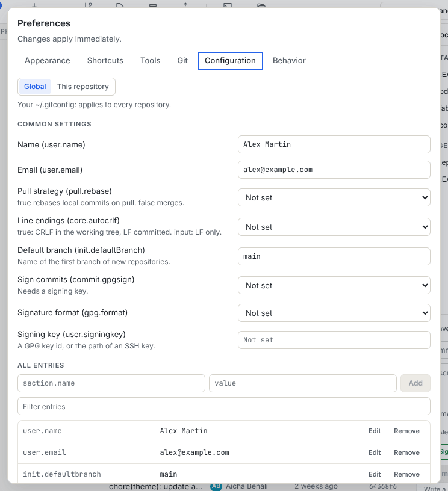Select the Configuration tab
The height and width of the screenshot is (491, 448).
[x=230, y=60]
